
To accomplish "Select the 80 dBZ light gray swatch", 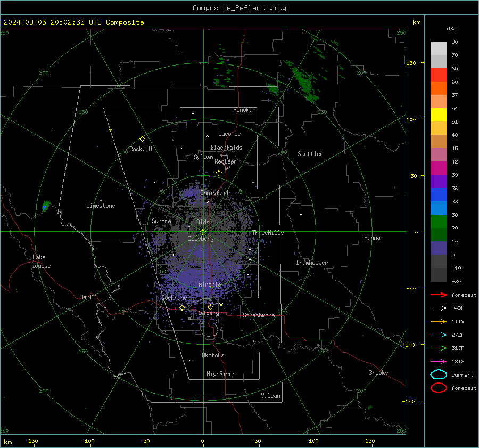I will (439, 48).
